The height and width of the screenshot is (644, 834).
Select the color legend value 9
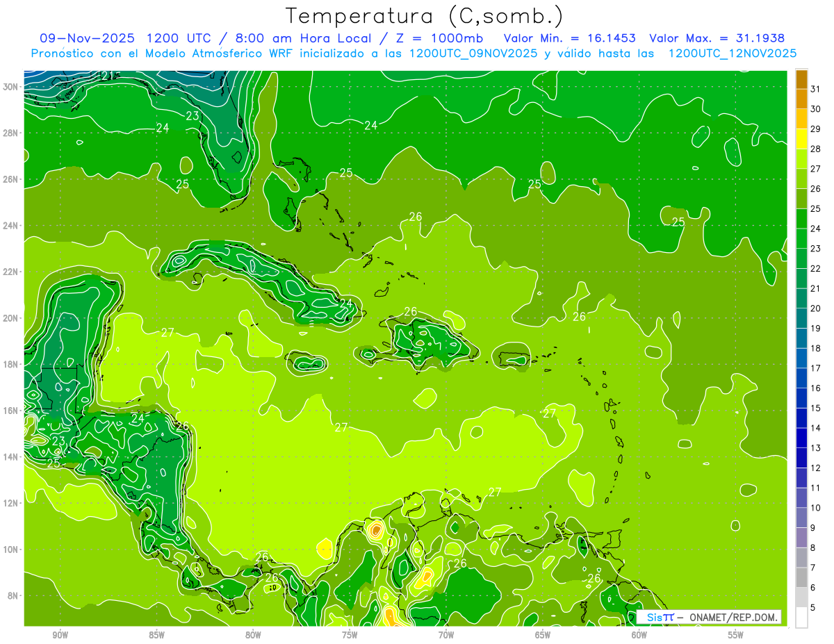[813, 528]
